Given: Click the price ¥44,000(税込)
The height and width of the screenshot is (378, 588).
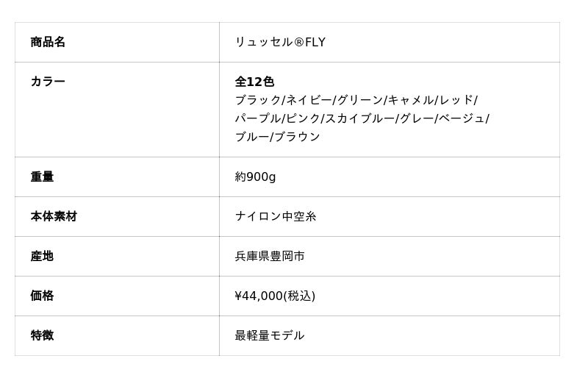Looking at the screenshot, I should click(275, 296).
